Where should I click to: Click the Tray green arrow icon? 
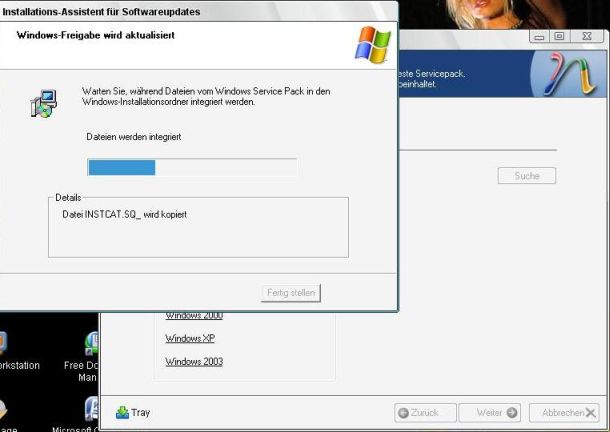122,413
